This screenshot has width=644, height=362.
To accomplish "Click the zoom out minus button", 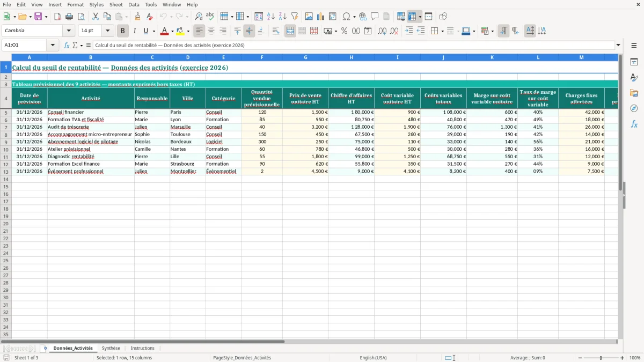I will (580, 358).
